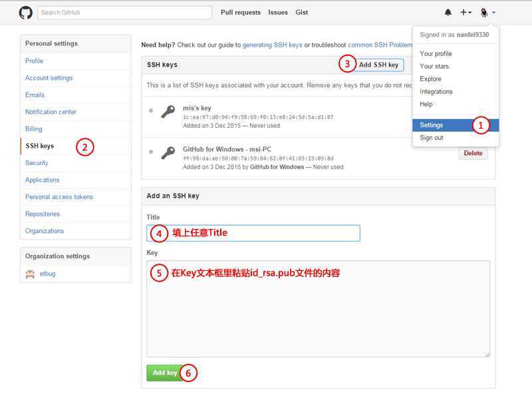Follow the generating SSH keys guide link
This screenshot has height=406, width=532.
(272, 45)
